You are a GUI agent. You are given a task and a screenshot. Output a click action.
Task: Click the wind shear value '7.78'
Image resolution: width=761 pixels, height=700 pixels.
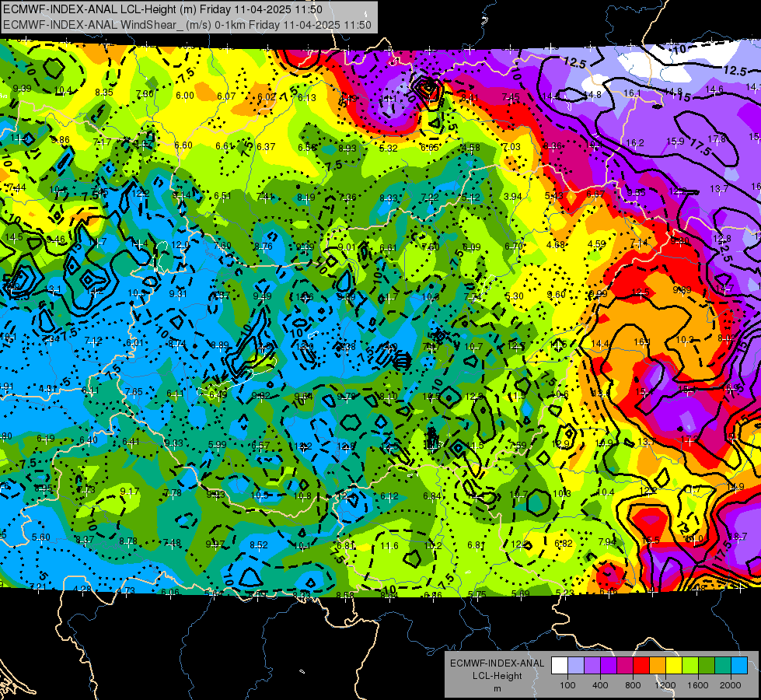pos(173,493)
